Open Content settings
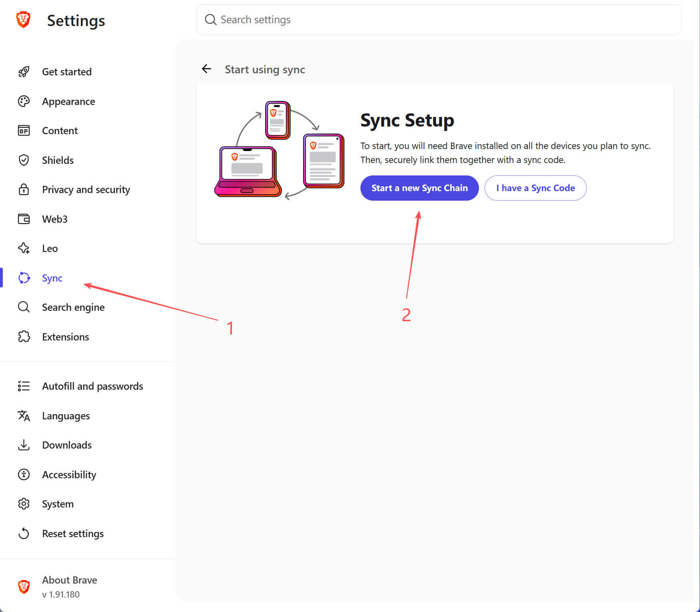The width and height of the screenshot is (700, 612). (60, 131)
